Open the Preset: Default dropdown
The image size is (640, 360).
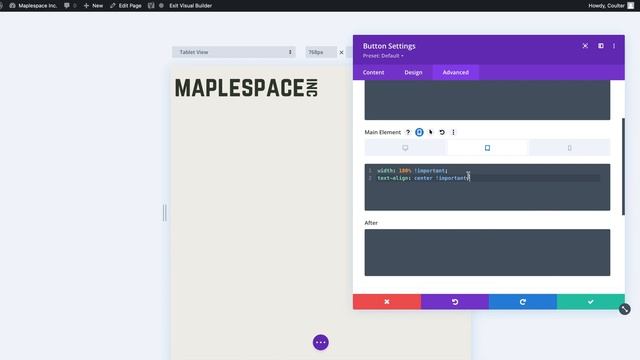click(x=383, y=56)
